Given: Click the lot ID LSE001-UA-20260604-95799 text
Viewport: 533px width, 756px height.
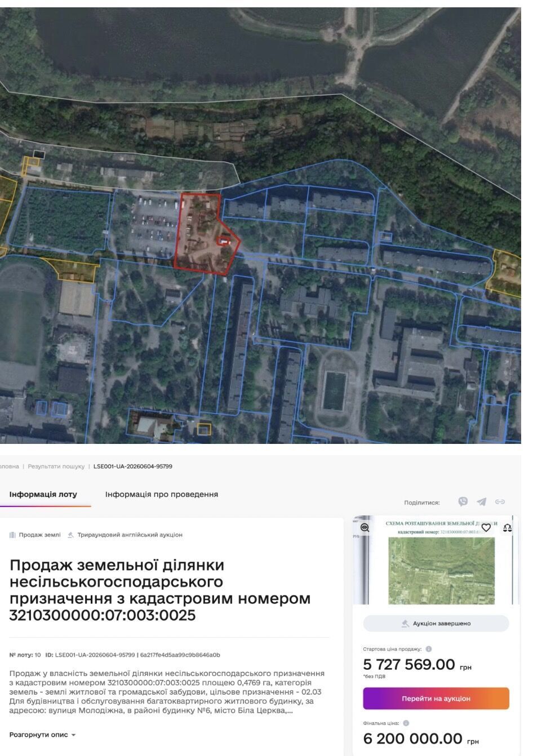Looking at the screenshot, I should tap(95, 655).
